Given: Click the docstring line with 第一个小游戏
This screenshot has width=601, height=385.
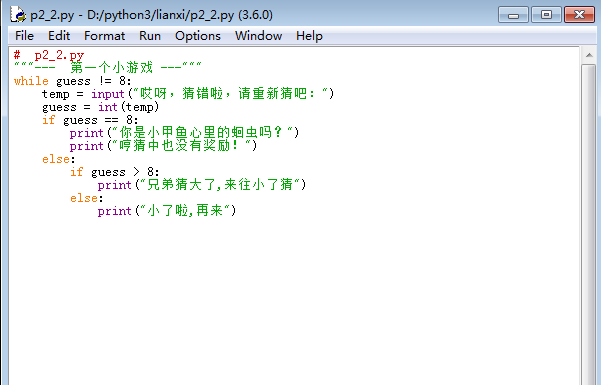Looking at the screenshot, I should tap(107, 67).
